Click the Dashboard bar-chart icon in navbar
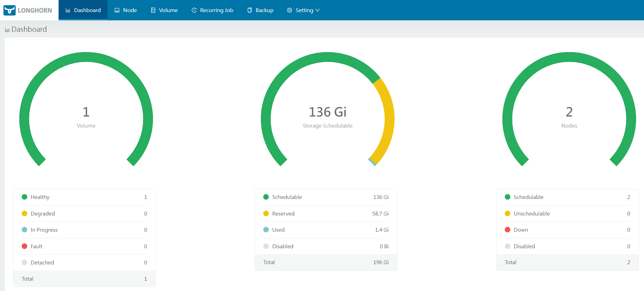 click(68, 10)
